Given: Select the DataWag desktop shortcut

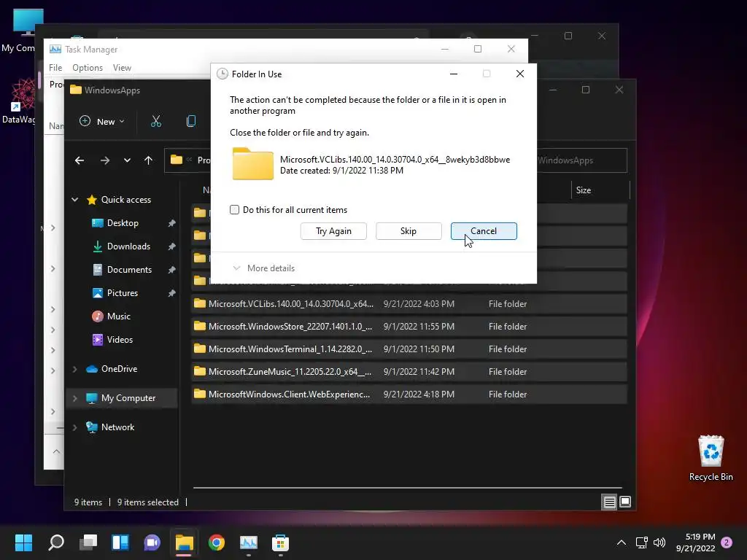Looking at the screenshot, I should click(x=19, y=101).
